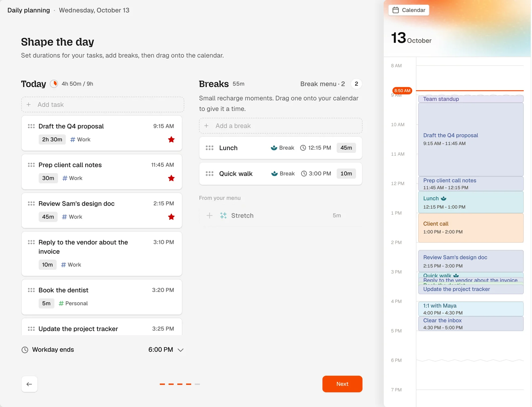
Task: Open the 10m duration on Quick walk break
Action: click(x=346, y=174)
